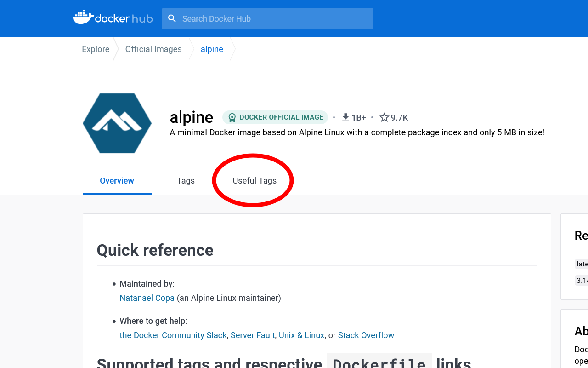The width and height of the screenshot is (588, 368).
Task: Open the circled Useful Tags tab
Action: [254, 180]
